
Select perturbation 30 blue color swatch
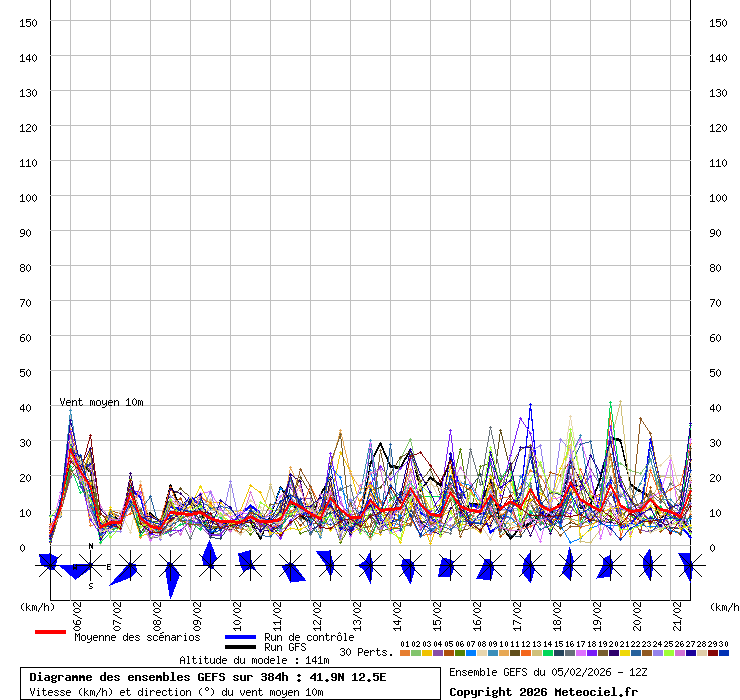click(x=723, y=653)
